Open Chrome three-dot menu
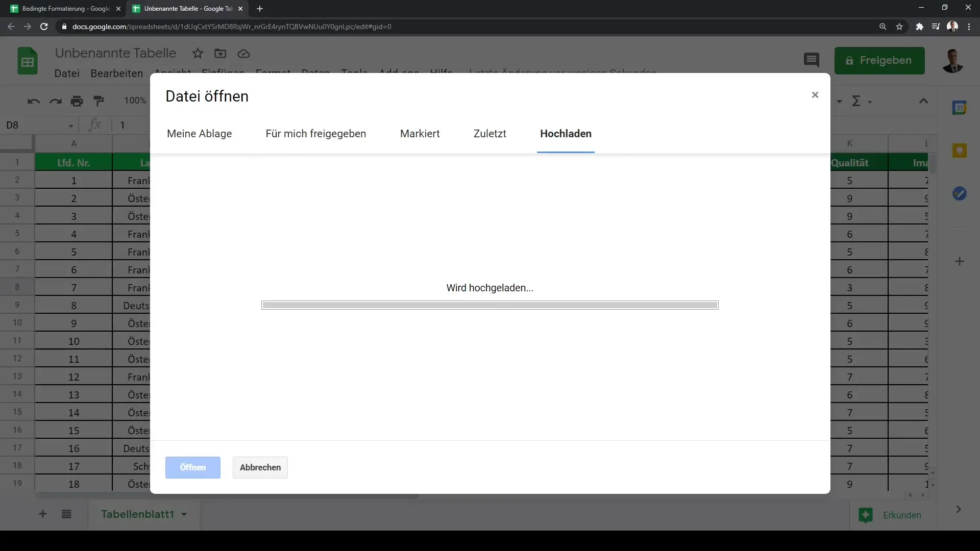This screenshot has height=551, width=980. (x=969, y=27)
